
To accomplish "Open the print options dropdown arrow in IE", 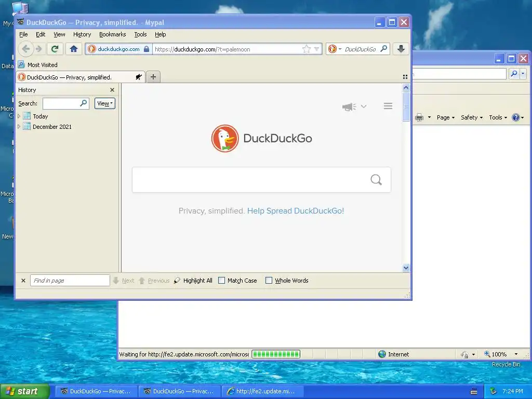I will coord(429,117).
